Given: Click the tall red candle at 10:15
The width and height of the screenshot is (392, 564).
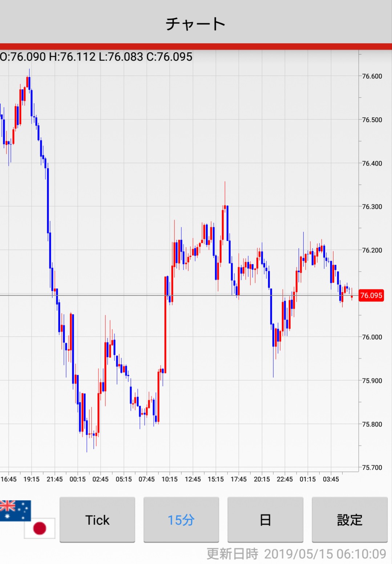Looking at the screenshot, I should 166,325.
